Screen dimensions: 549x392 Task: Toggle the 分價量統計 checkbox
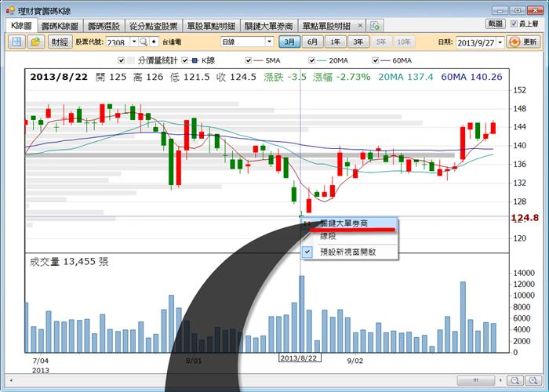[121, 60]
